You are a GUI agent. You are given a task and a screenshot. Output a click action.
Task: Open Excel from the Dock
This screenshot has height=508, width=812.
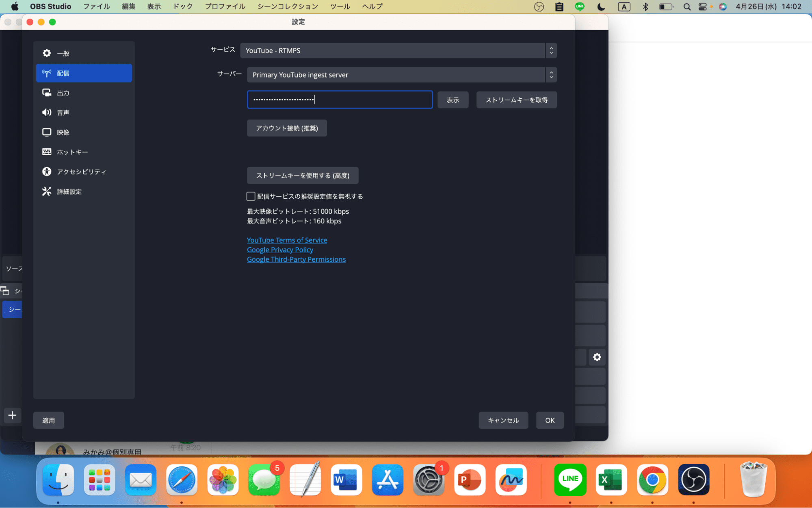pyautogui.click(x=611, y=480)
